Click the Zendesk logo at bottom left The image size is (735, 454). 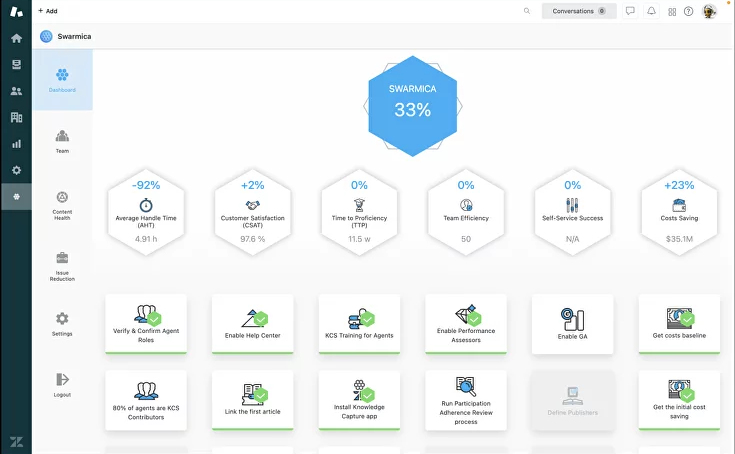16,442
